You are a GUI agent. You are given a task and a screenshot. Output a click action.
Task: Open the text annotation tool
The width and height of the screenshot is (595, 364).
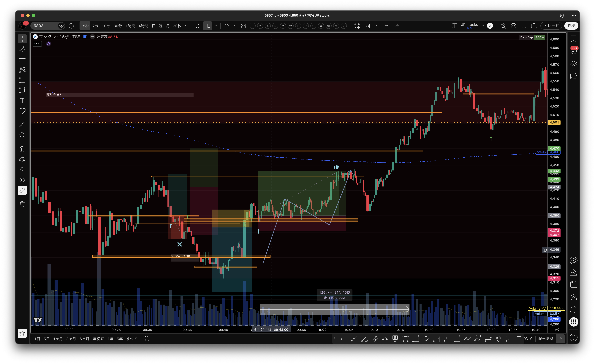22,101
